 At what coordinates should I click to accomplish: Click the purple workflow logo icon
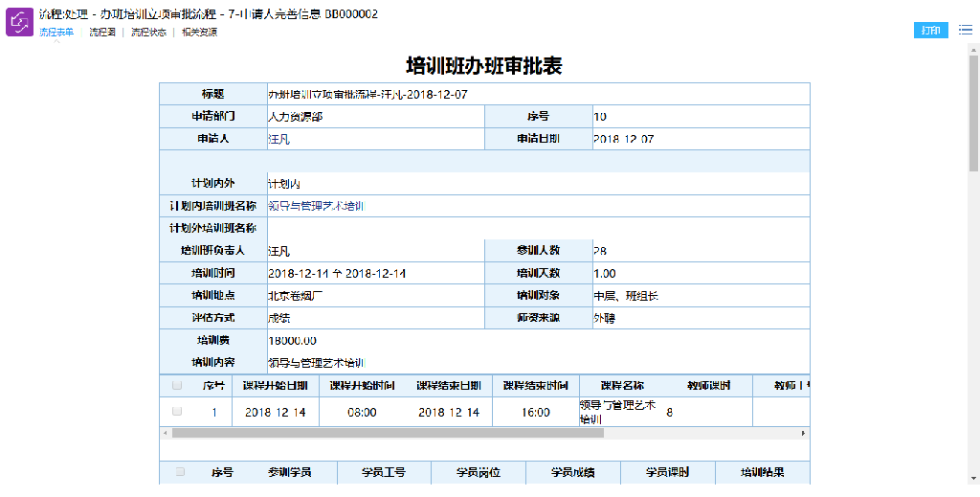(x=19, y=23)
